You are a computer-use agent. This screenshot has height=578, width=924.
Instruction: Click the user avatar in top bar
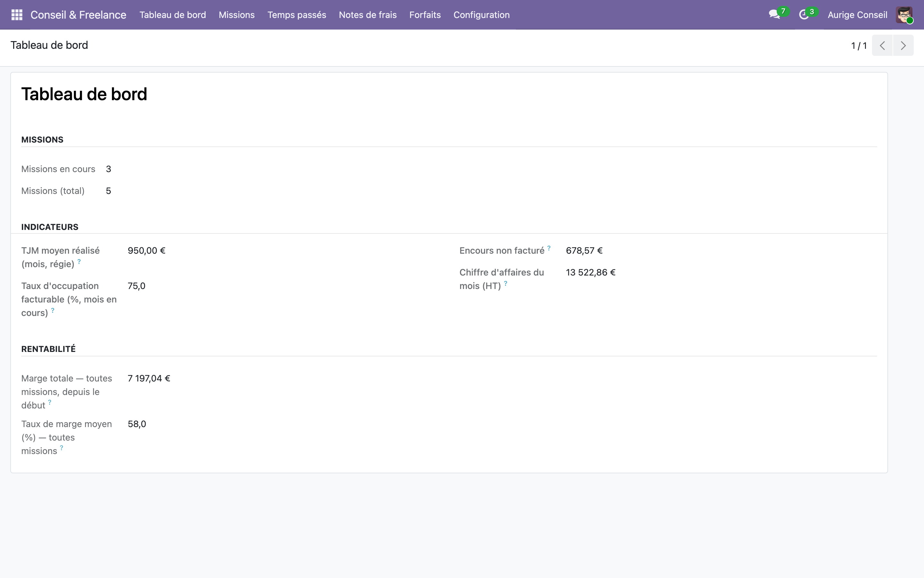pyautogui.click(x=904, y=15)
